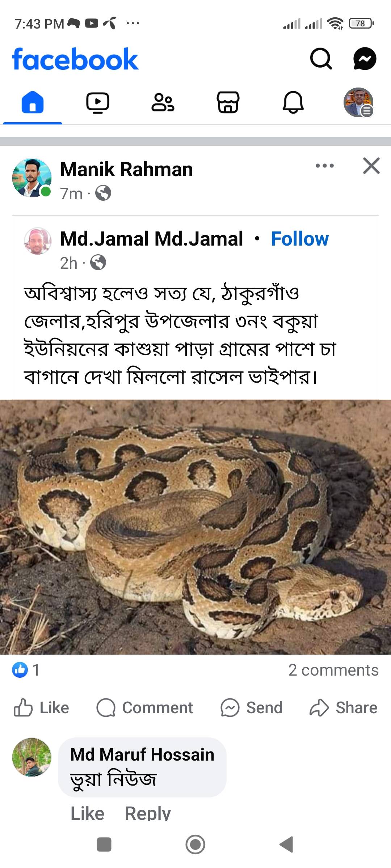Like Md Maruf Hossain's comment

(x=87, y=814)
